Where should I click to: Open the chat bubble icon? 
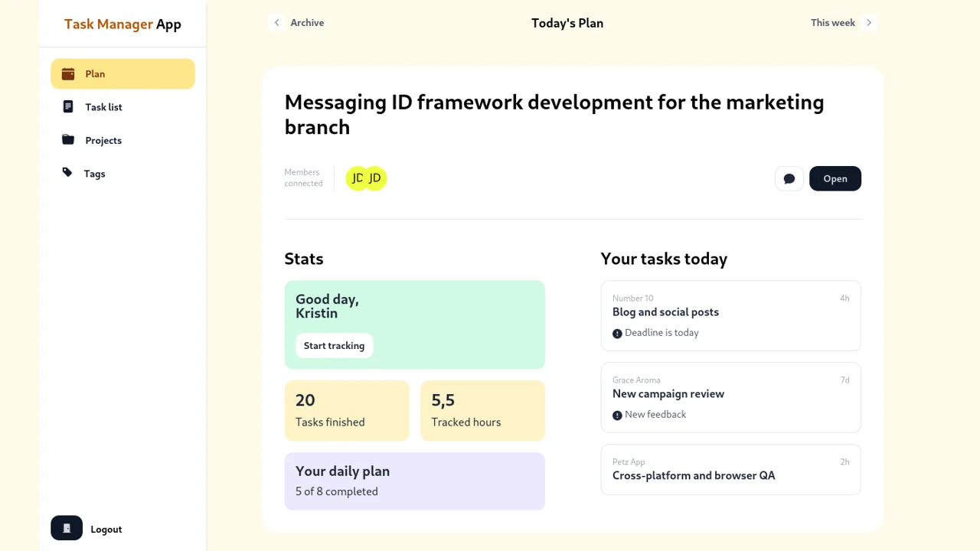pos(789,178)
